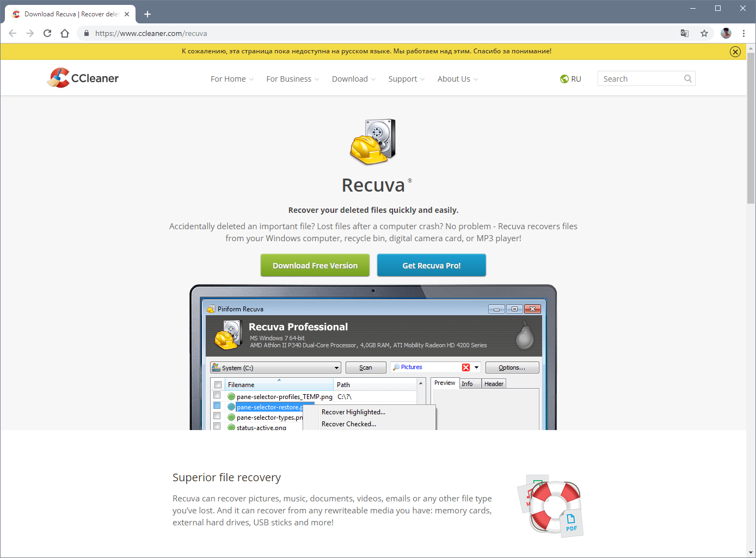This screenshot has width=756, height=558.
Task: Bookmark this page with star icon
Action: [x=704, y=33]
